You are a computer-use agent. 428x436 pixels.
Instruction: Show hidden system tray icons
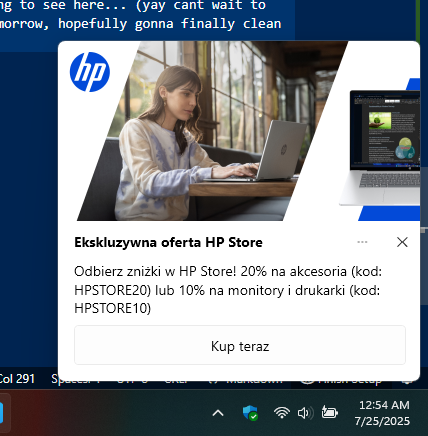[x=218, y=413]
